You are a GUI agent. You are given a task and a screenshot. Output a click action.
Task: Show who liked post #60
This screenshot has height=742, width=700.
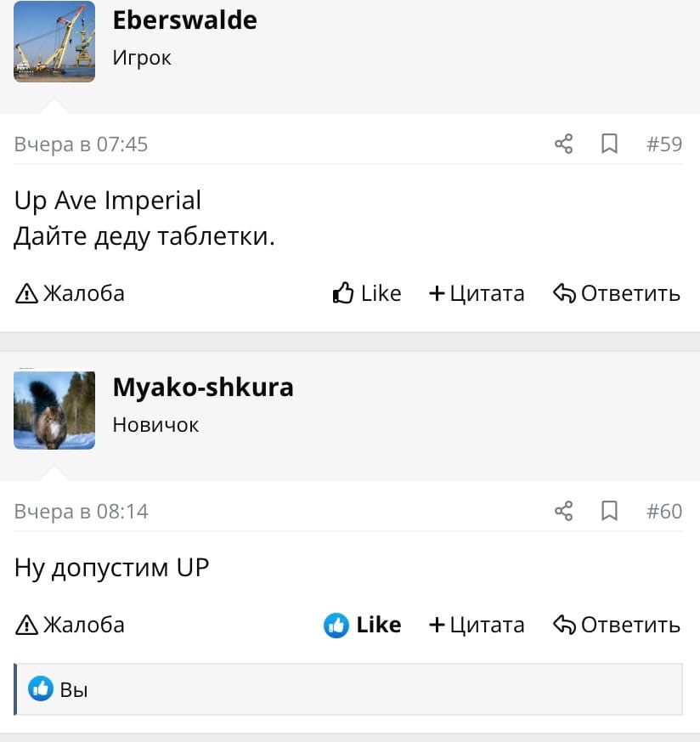pos(73,689)
